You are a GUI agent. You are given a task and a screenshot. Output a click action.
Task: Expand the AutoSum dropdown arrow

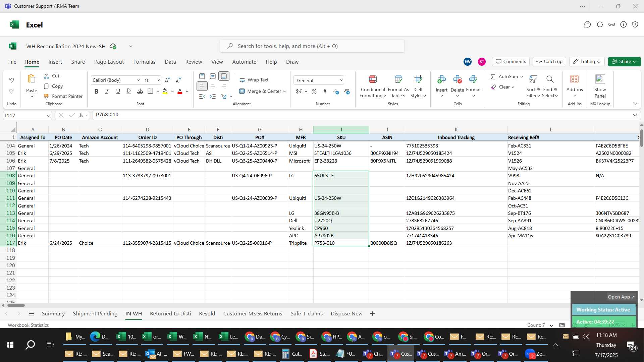coord(522,77)
